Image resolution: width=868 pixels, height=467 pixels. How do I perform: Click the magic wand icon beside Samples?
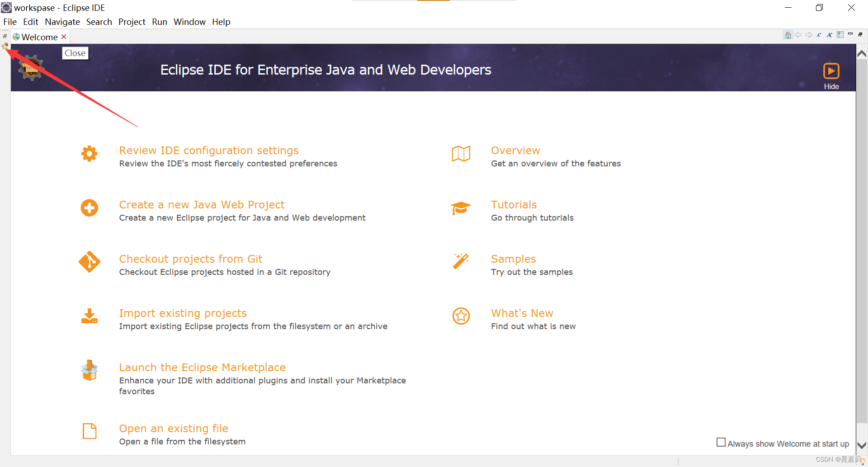[x=461, y=261]
